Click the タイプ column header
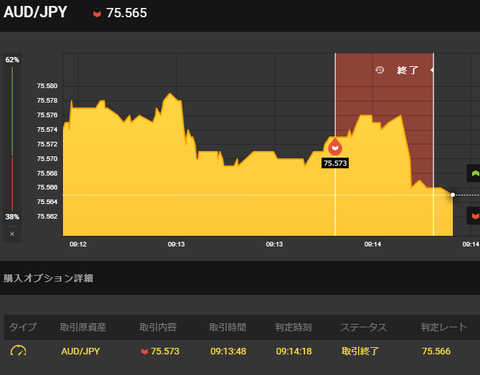Image resolution: width=480 pixels, height=375 pixels. pos(23,327)
